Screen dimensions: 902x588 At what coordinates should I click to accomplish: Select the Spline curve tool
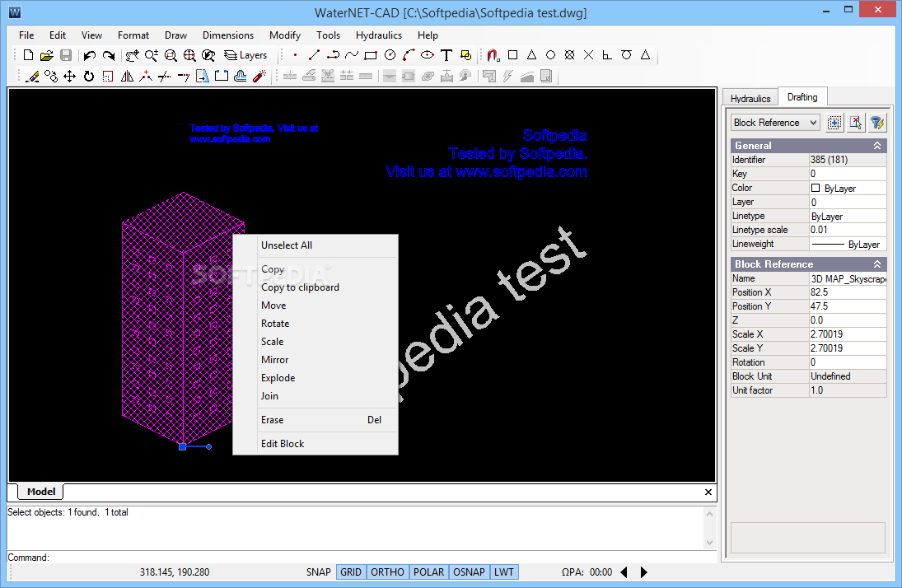coord(352,55)
